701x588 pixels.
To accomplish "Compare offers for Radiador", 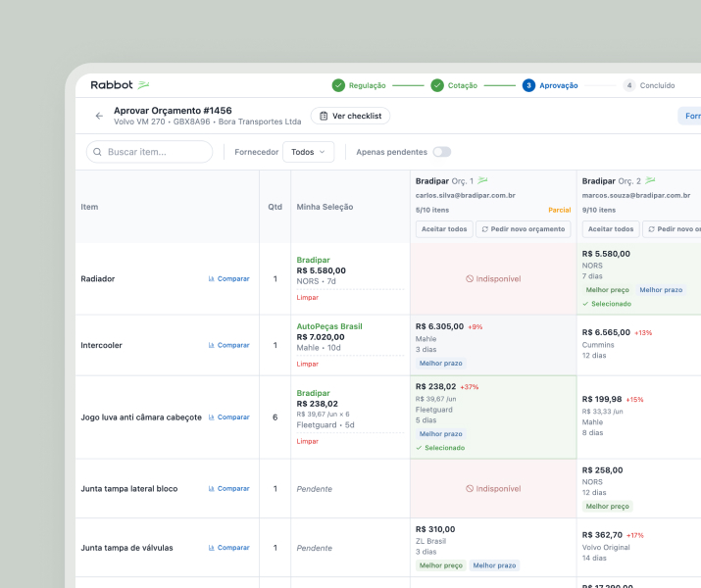I will [228, 278].
